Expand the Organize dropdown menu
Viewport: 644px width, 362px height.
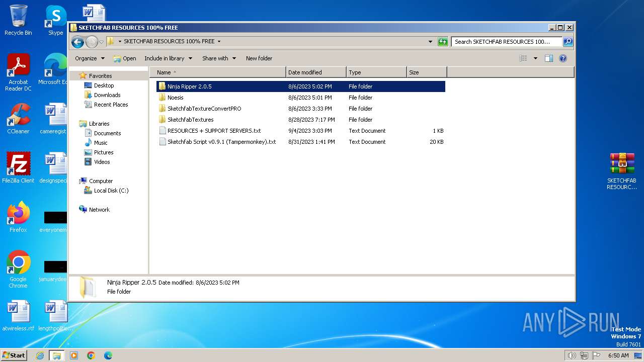pos(90,58)
